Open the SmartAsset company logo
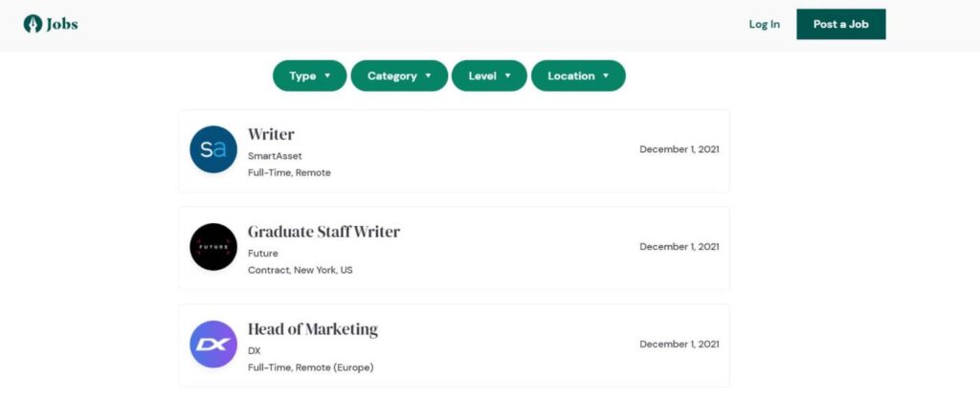The height and width of the screenshot is (401, 980). tap(213, 149)
